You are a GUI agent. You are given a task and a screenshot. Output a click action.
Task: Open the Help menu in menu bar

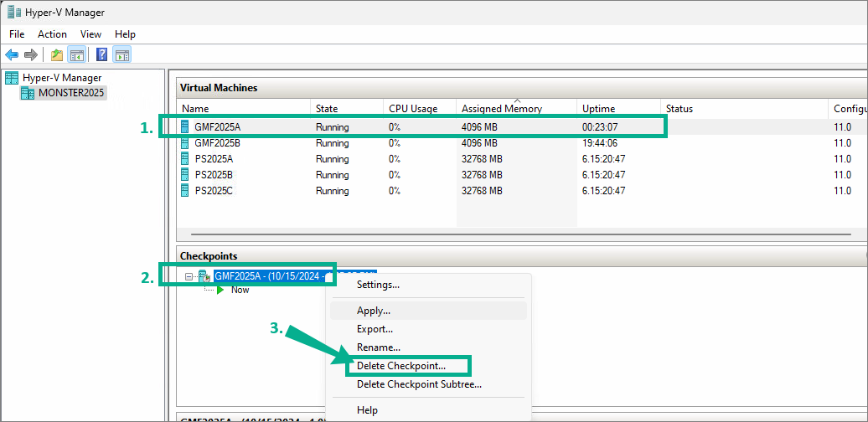pos(125,34)
